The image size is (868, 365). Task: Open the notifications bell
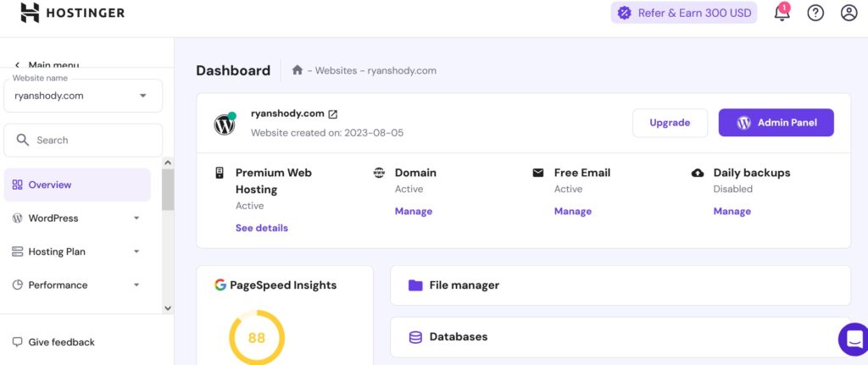pos(782,12)
